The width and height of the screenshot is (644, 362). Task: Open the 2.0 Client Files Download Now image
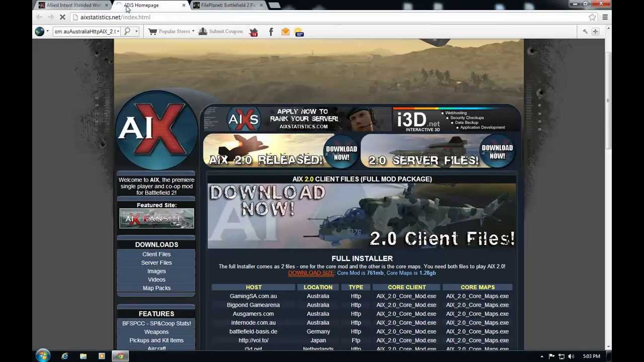coord(362,216)
